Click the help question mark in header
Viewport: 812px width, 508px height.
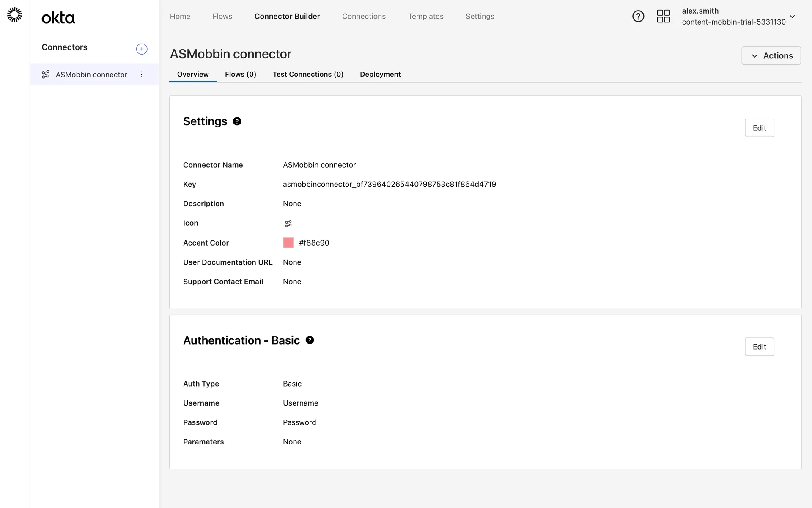pos(638,17)
